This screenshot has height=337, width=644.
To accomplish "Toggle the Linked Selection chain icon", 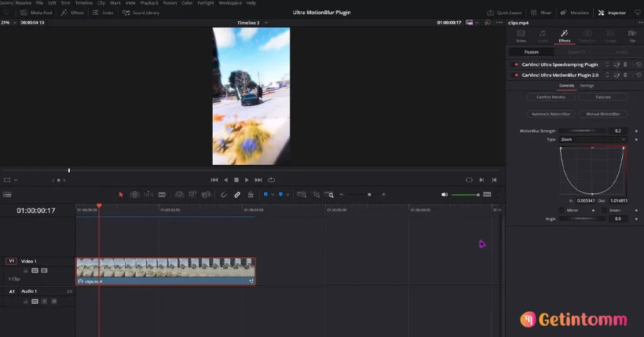I will coord(237,194).
